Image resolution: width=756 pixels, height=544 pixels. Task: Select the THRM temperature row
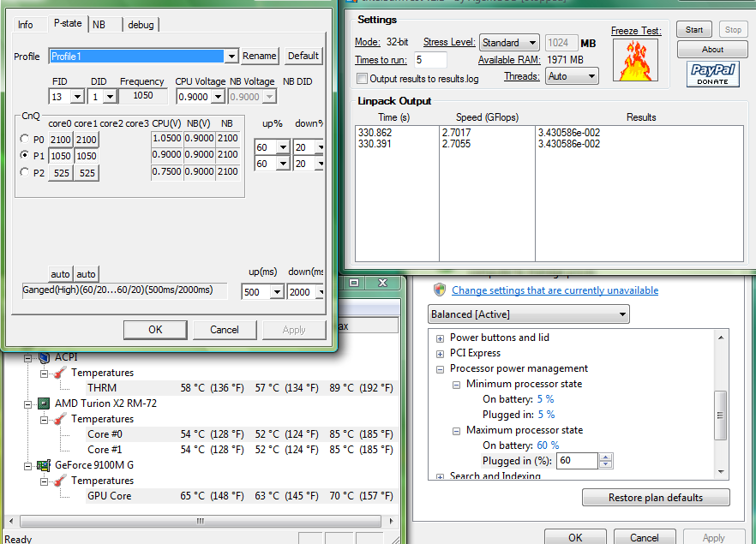pos(240,388)
